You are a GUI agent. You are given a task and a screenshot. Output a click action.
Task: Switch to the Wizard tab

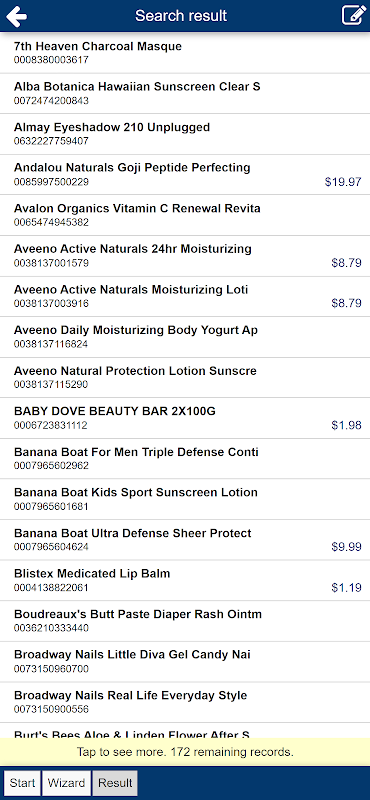(x=67, y=783)
